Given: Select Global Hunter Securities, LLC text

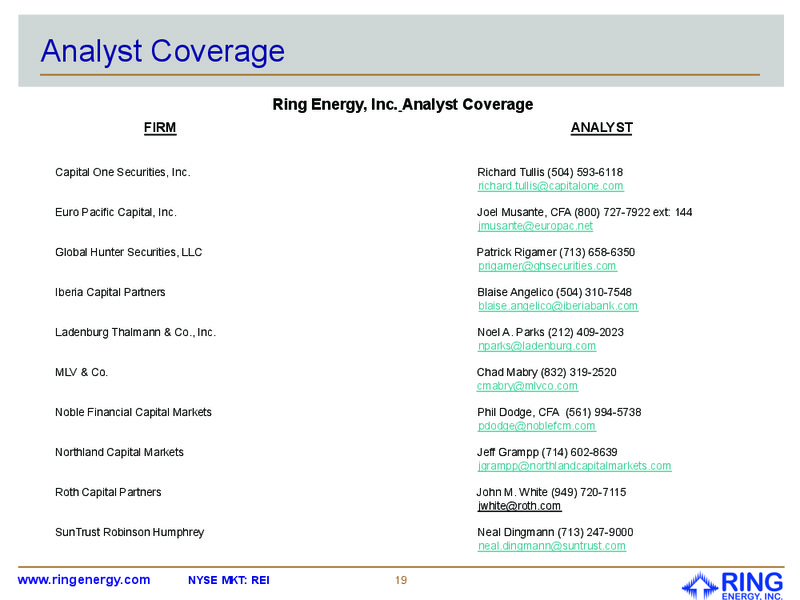Looking at the screenshot, I should point(129,253).
